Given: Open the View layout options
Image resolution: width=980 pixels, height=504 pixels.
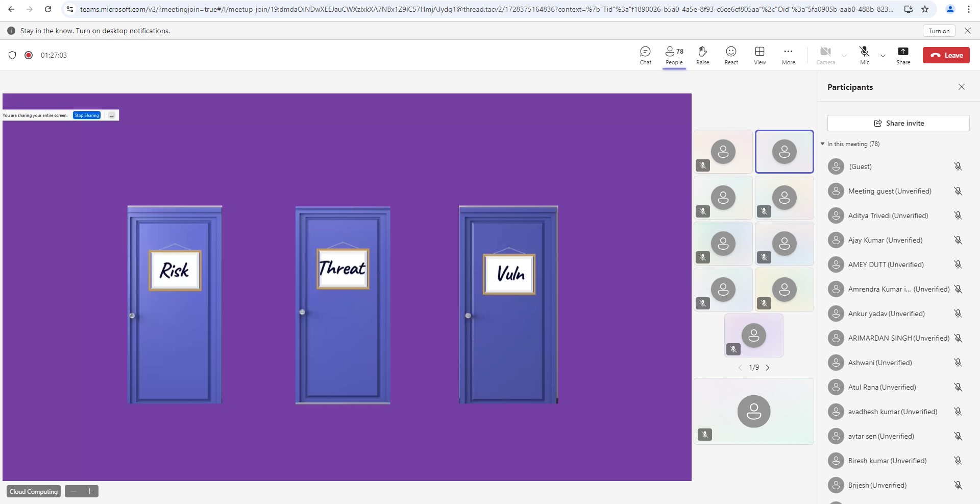Looking at the screenshot, I should (759, 55).
